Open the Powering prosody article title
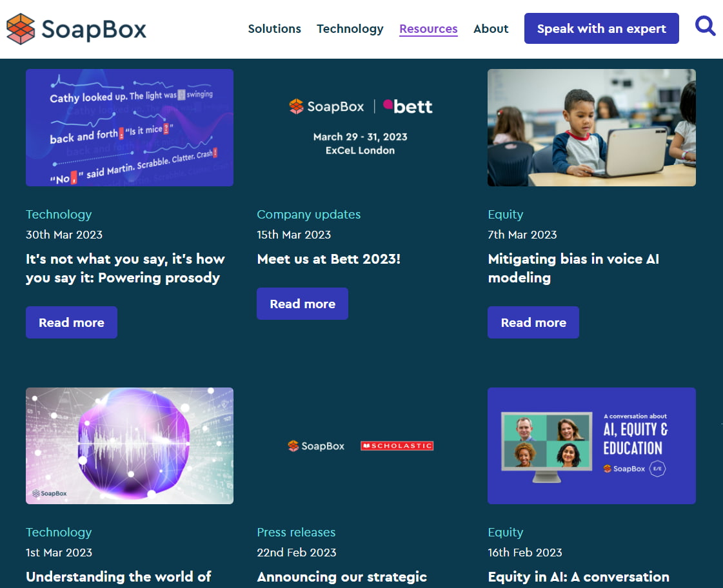Viewport: 723px width, 588px height. click(x=125, y=268)
